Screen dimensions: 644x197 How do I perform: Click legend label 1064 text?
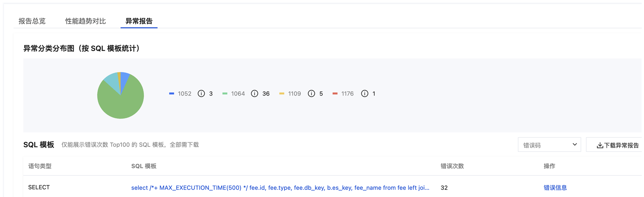(x=238, y=93)
